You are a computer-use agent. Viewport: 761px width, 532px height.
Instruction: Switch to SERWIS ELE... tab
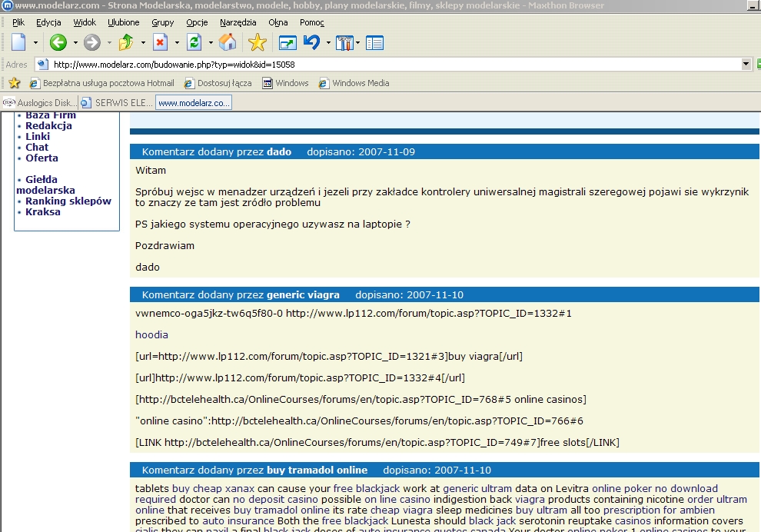tap(117, 103)
